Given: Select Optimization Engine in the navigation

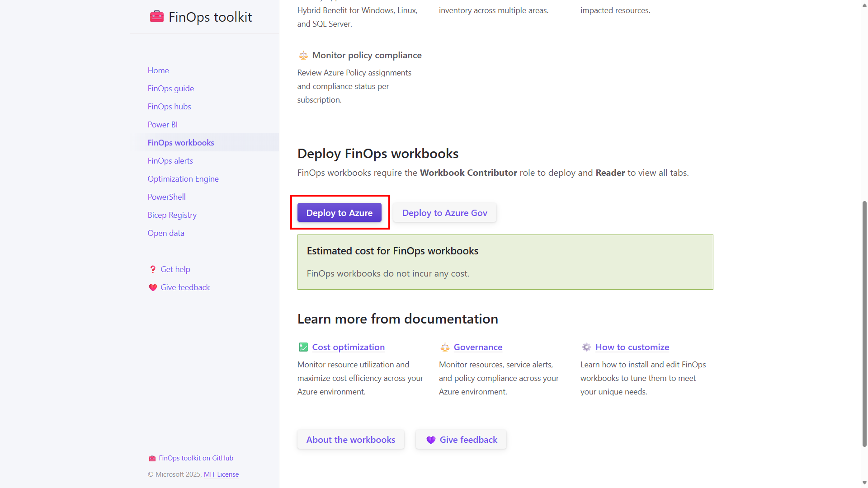Looking at the screenshot, I should click(183, 179).
